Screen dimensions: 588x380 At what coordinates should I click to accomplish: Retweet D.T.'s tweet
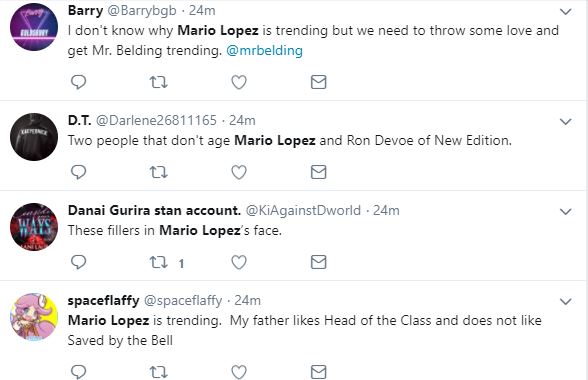pyautogui.click(x=158, y=172)
